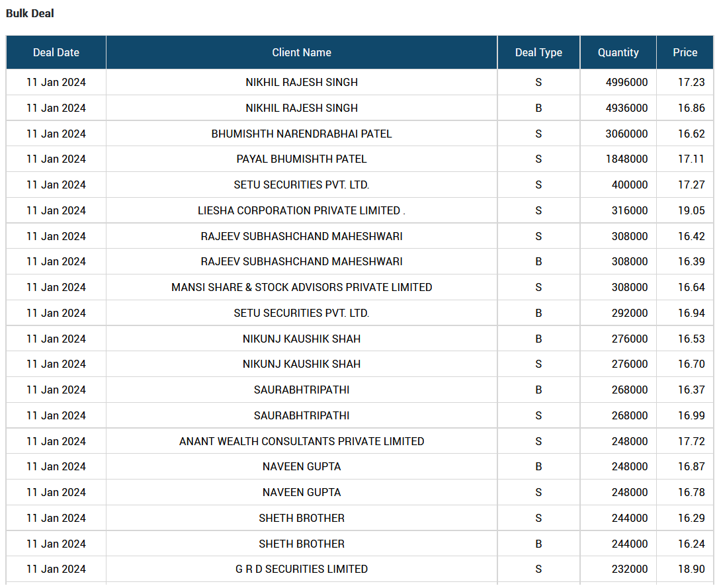Select the Bulk Deal heading text
This screenshot has width=717, height=588.
pos(30,13)
